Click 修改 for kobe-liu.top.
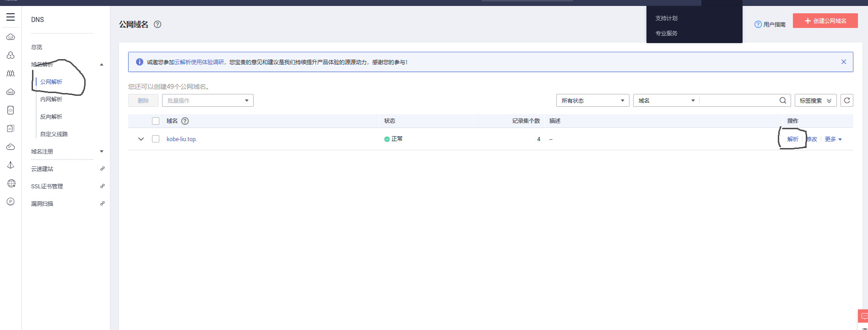 (x=812, y=139)
